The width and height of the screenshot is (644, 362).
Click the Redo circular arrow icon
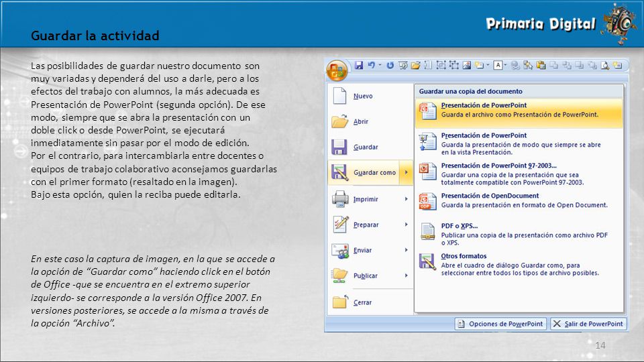pyautogui.click(x=390, y=65)
